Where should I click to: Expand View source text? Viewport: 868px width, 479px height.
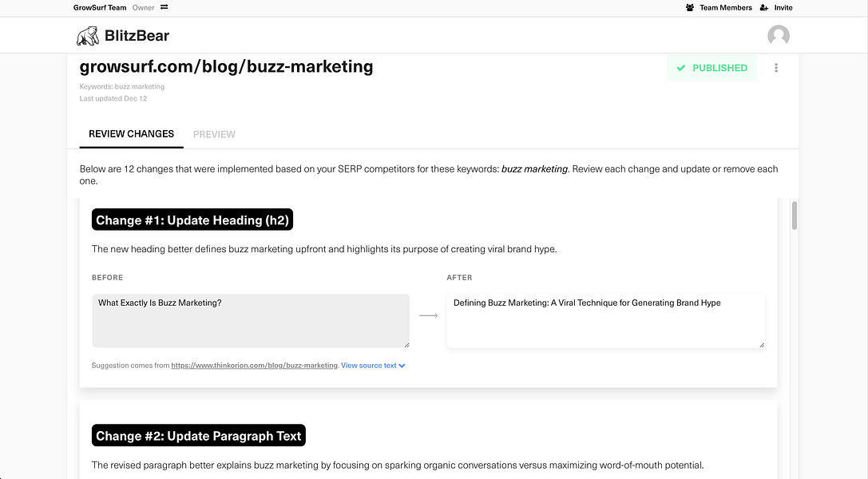[x=373, y=365]
